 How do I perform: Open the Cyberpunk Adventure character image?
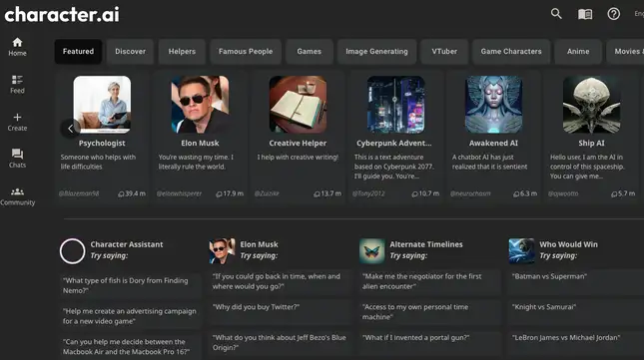(x=395, y=105)
